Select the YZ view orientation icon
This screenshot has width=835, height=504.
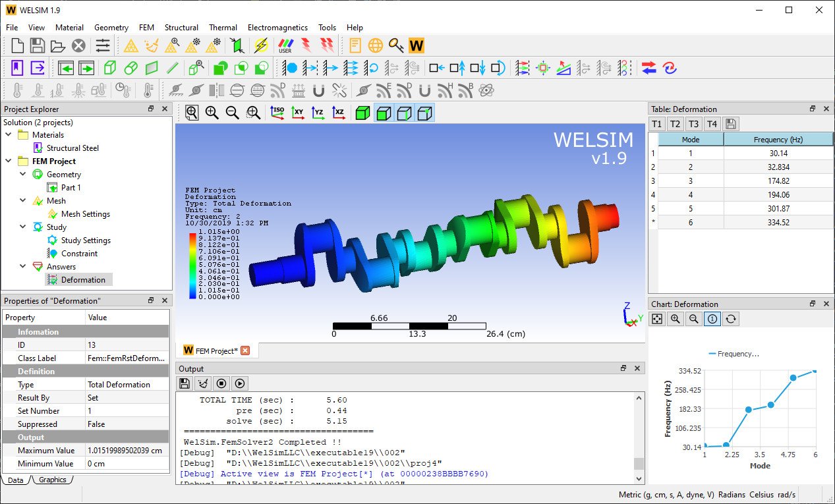tap(318, 112)
